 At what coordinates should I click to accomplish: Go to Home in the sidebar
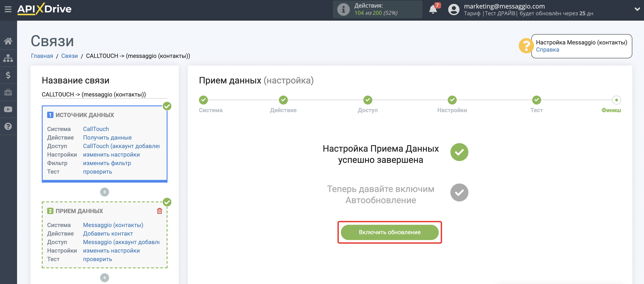tap(8, 41)
